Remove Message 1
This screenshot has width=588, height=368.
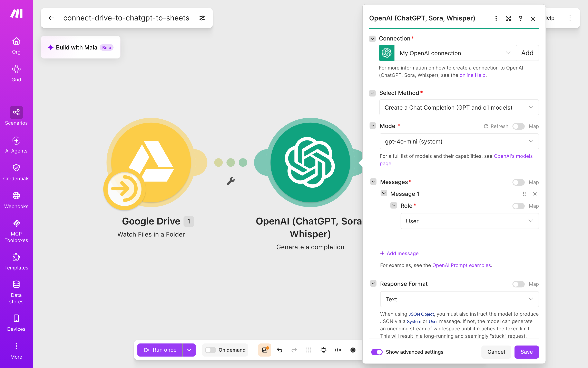click(535, 194)
